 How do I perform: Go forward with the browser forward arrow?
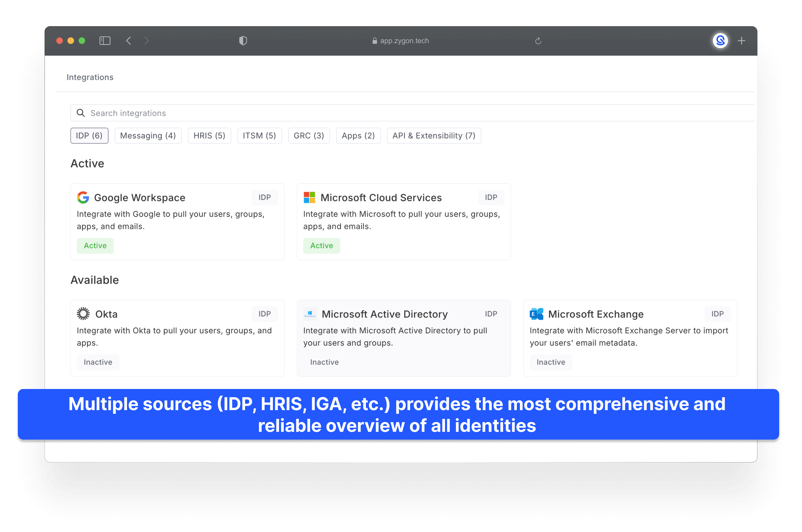click(x=147, y=41)
